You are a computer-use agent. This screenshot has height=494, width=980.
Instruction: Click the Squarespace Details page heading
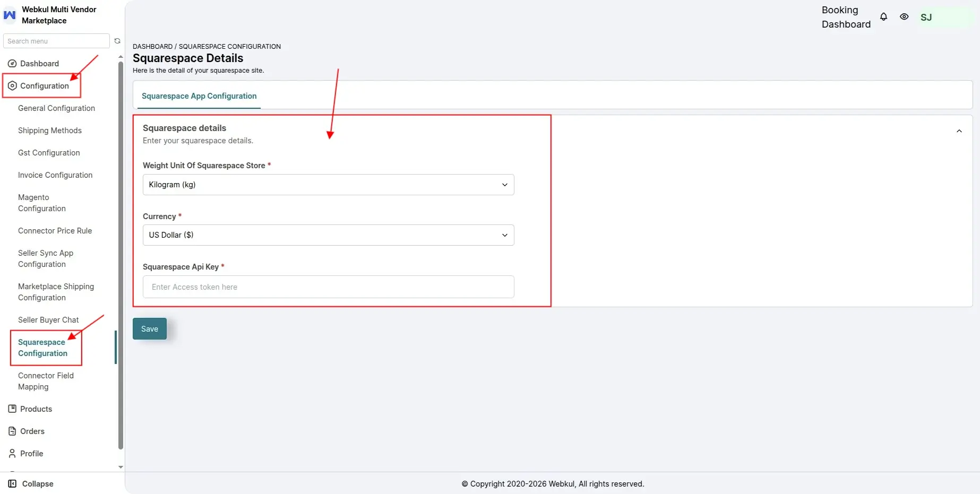[188, 58]
